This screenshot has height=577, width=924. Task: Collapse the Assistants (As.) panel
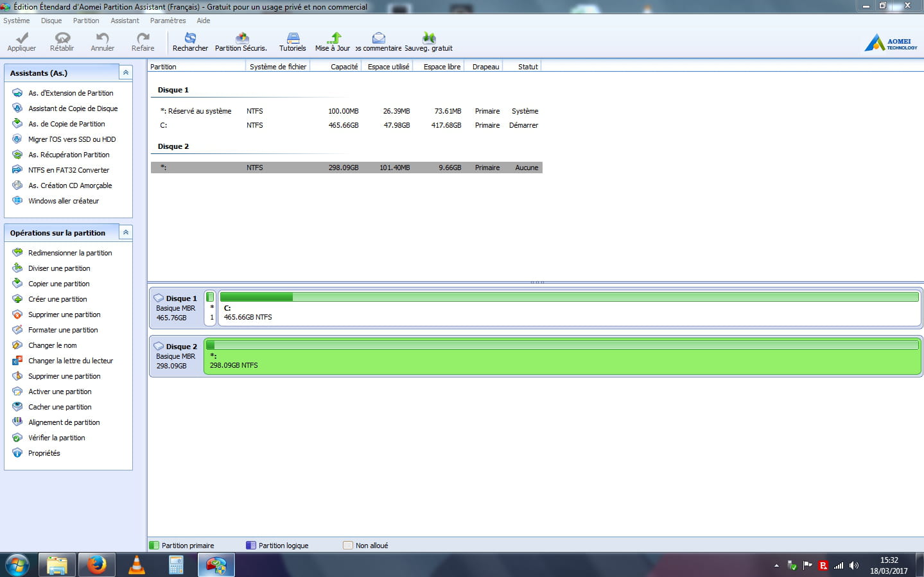click(x=126, y=73)
